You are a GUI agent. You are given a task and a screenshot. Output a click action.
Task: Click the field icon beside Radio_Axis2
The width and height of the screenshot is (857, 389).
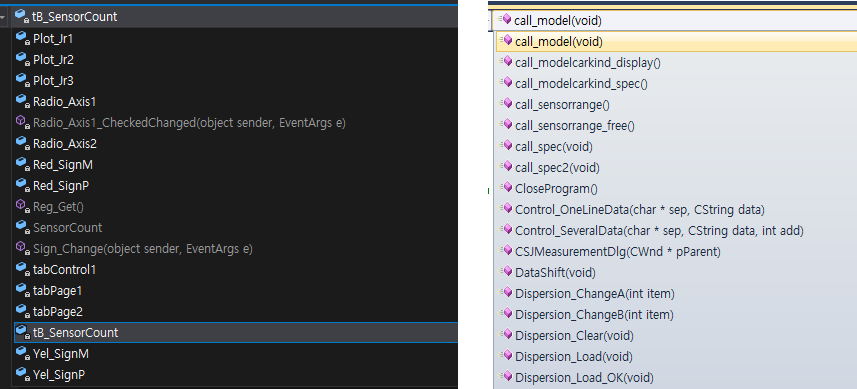point(23,144)
